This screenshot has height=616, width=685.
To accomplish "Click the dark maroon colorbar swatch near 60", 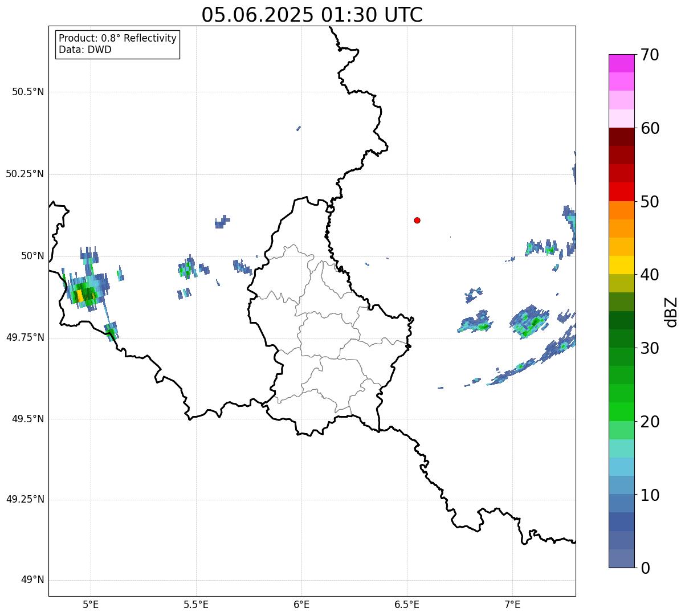I will pos(622,137).
